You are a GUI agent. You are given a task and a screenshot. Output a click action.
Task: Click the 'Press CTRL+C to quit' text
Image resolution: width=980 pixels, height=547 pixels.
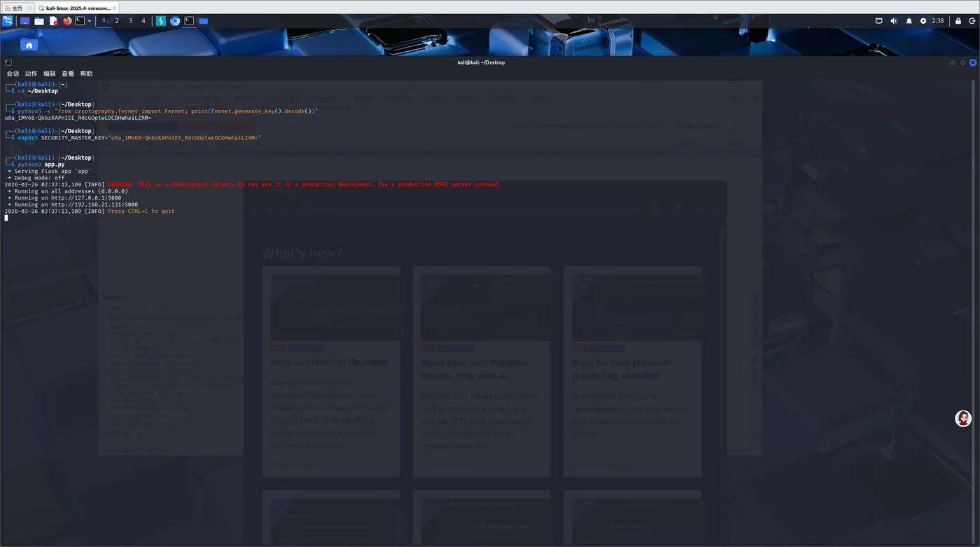pos(141,212)
